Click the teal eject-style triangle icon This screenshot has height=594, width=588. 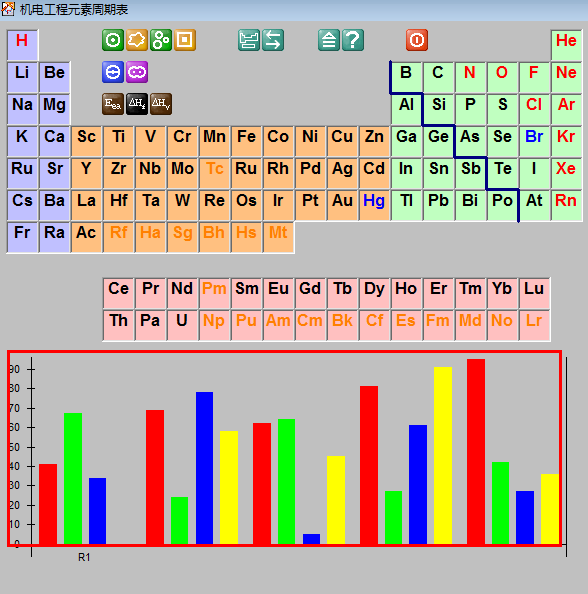point(328,40)
